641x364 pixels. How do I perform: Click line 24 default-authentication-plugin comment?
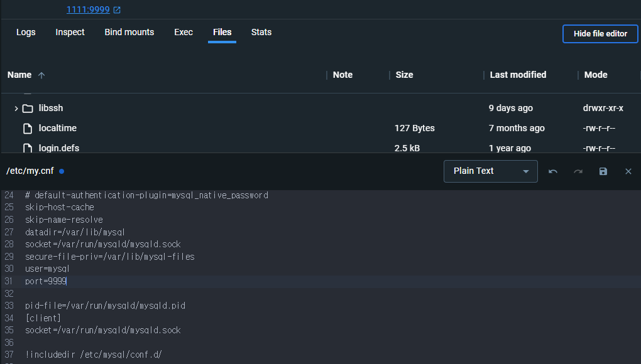tap(147, 195)
